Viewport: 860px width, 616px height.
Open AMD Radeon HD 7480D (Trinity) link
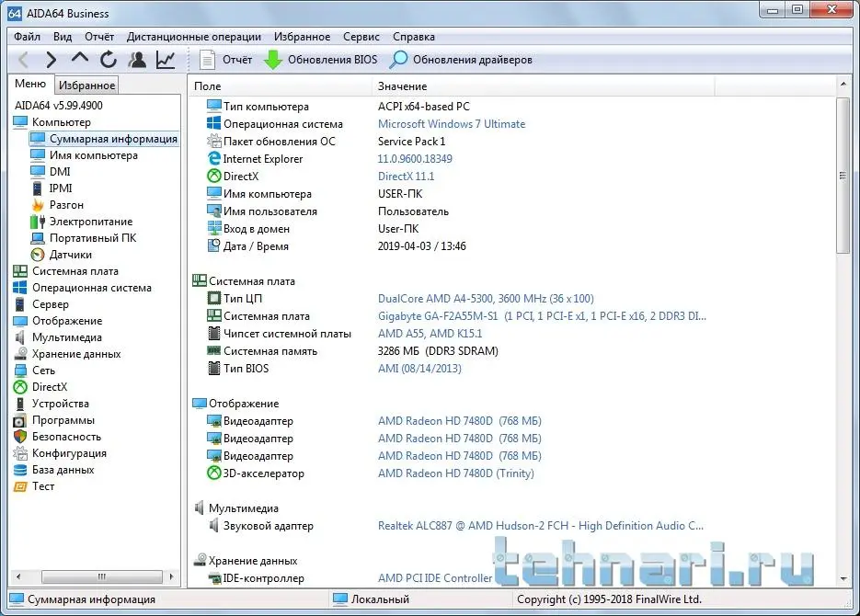pos(456,473)
